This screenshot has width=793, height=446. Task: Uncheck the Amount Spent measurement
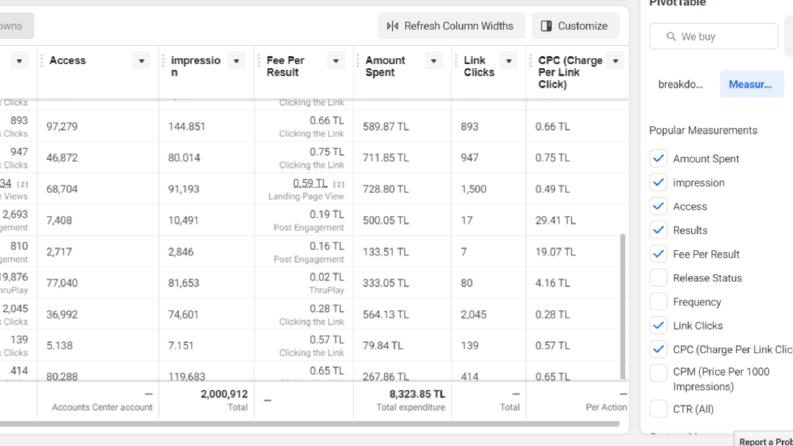(658, 158)
